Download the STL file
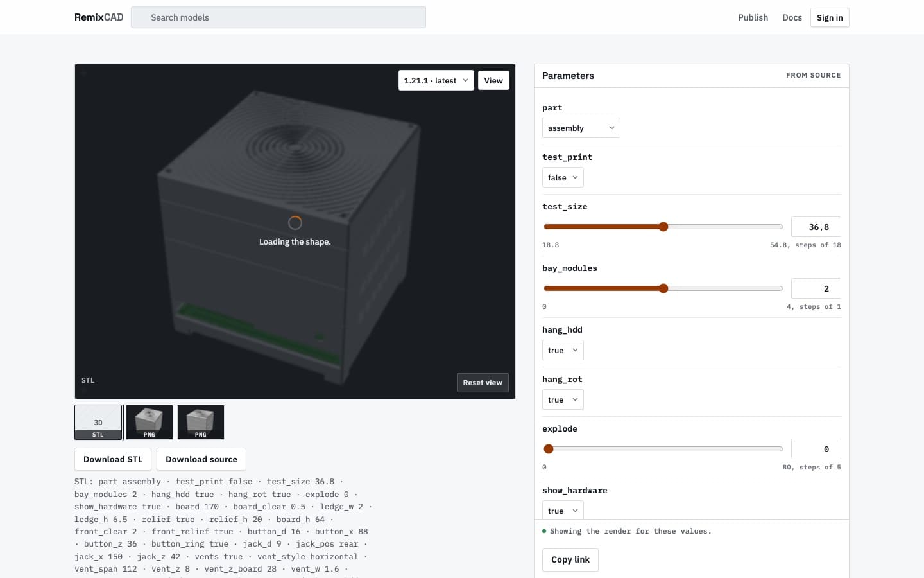This screenshot has width=924, height=578. 113,459
